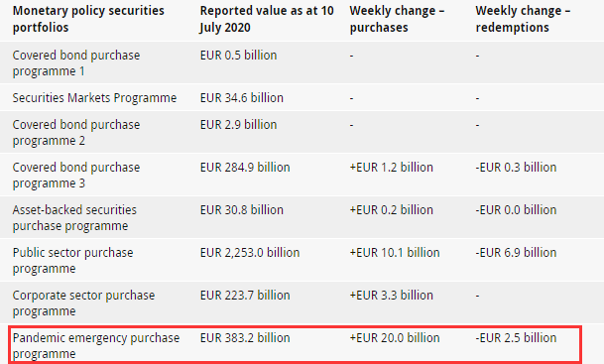The width and height of the screenshot is (604, 364).
Task: Select the 'EUR 34.6 billion' value cell
Action: coord(242,98)
